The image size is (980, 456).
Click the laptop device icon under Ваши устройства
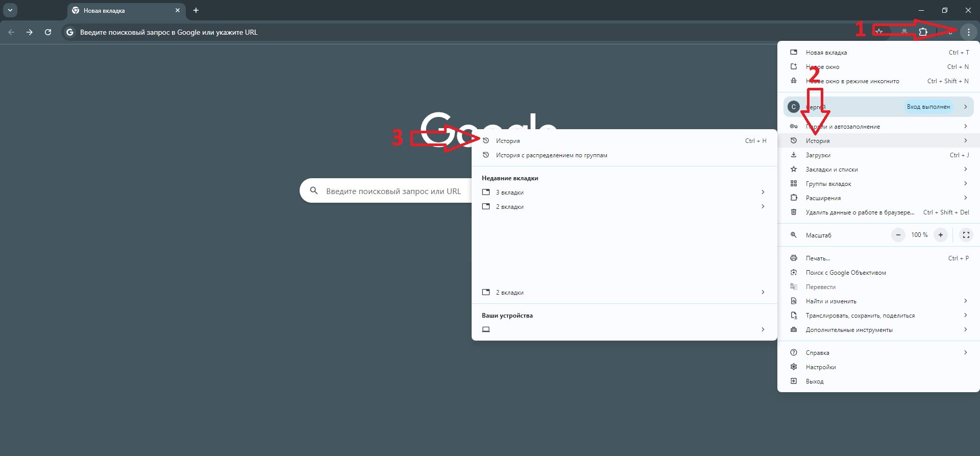486,329
